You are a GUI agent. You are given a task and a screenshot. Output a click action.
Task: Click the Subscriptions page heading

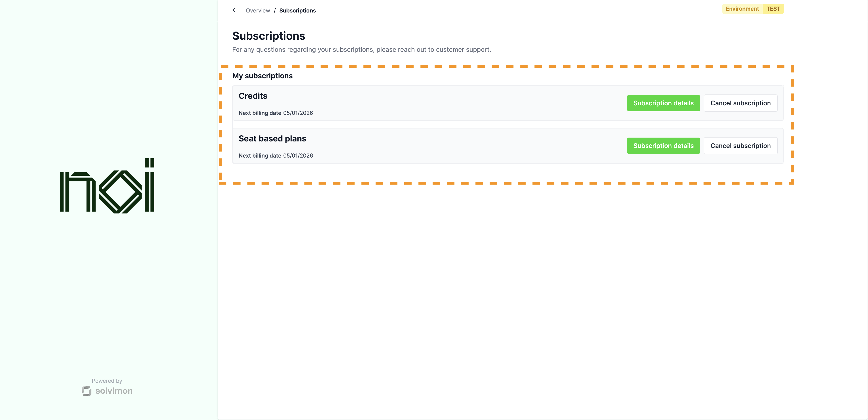pyautogui.click(x=269, y=36)
